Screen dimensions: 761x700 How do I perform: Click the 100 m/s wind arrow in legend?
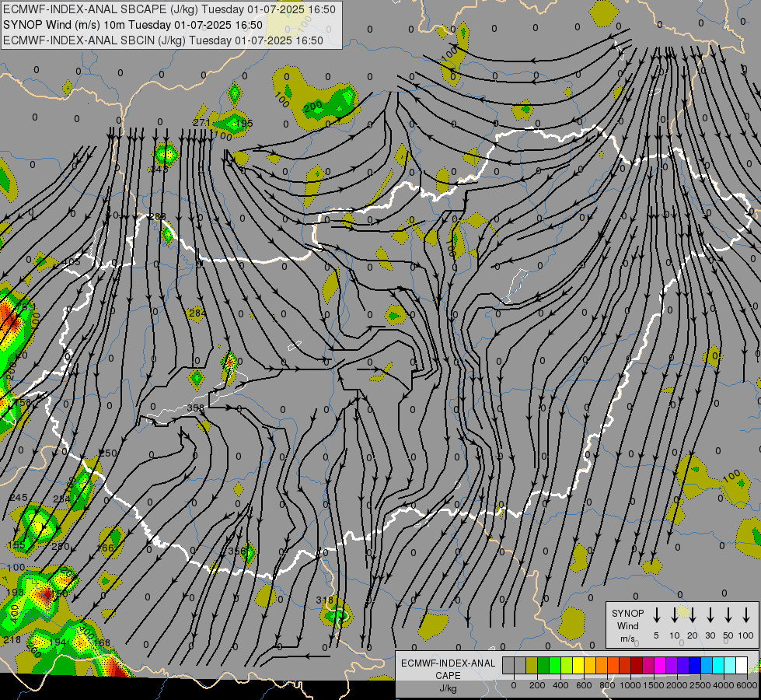click(746, 615)
